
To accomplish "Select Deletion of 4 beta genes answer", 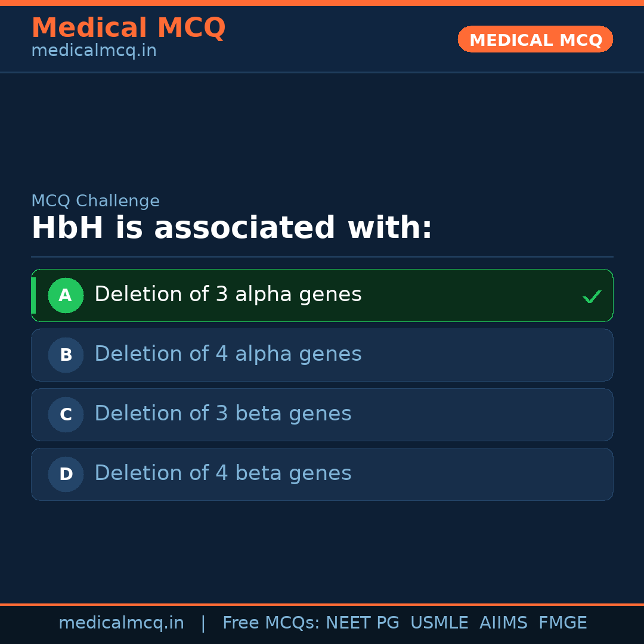I will pyautogui.click(x=223, y=473).
